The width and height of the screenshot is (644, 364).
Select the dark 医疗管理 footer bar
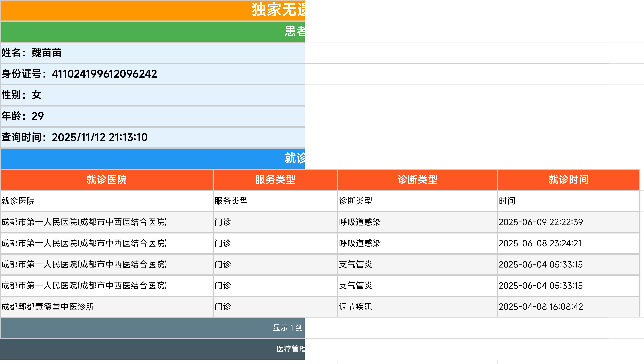point(152,349)
